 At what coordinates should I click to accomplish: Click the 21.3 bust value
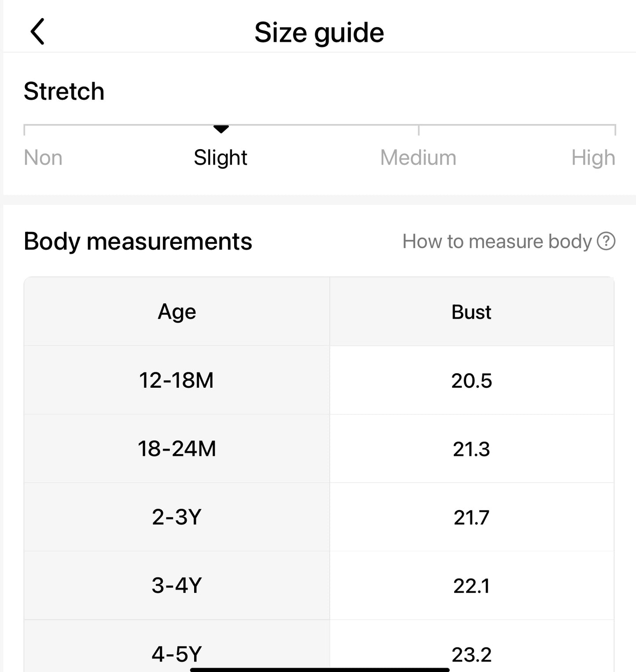point(471,449)
